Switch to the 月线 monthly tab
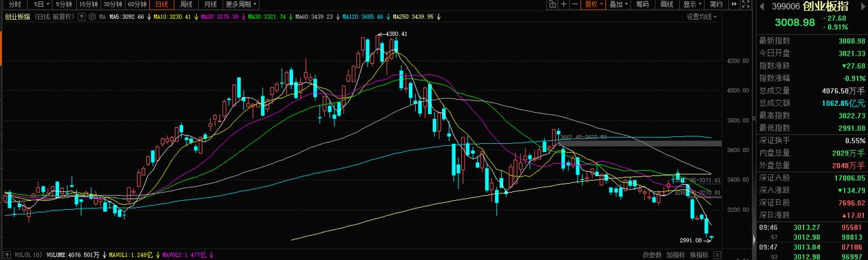The width and height of the screenshot is (868, 260). point(210,4)
